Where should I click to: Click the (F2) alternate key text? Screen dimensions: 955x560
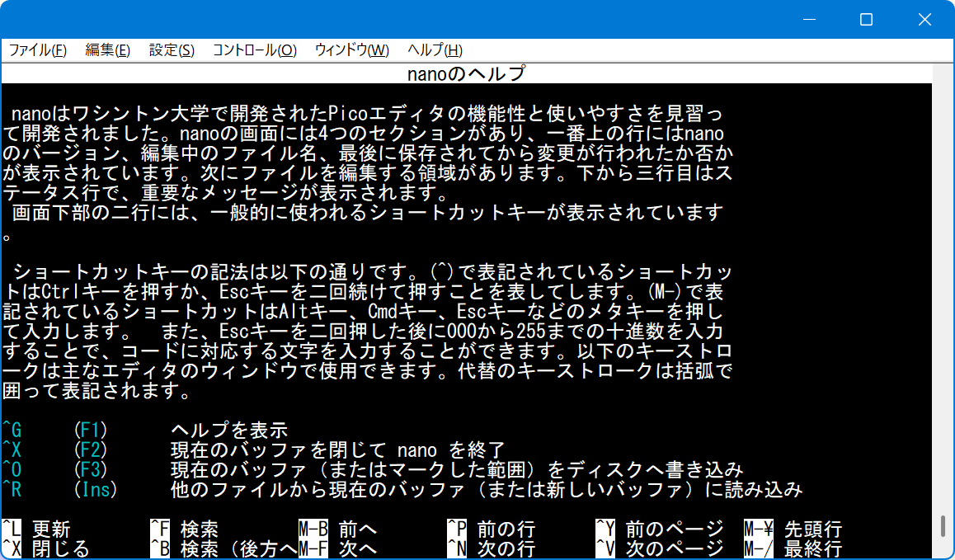[x=90, y=450]
